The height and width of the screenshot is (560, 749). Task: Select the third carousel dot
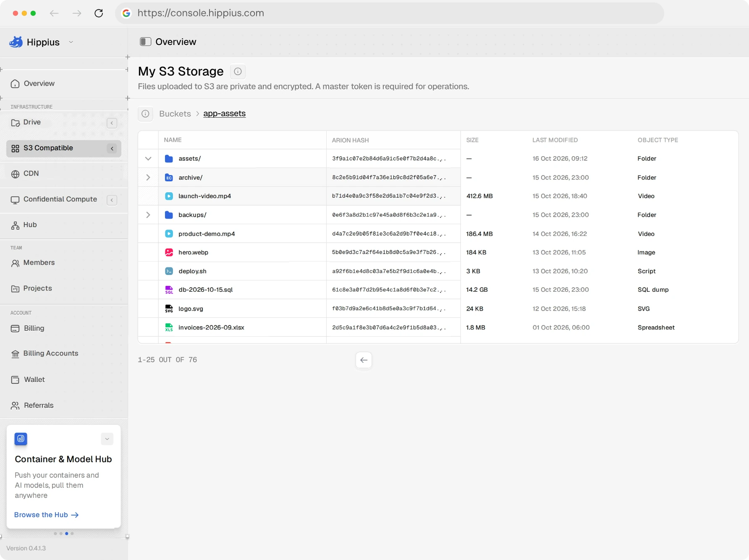pos(66,534)
